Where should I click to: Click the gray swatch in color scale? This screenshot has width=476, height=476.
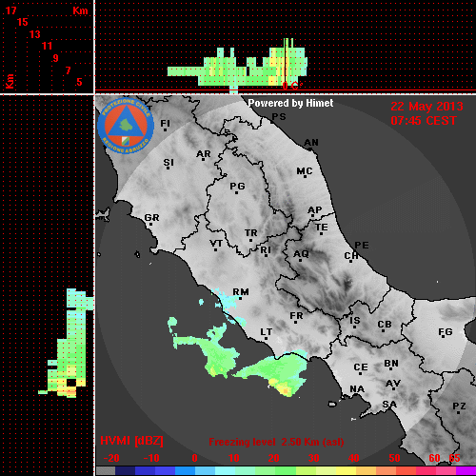coord(106,471)
